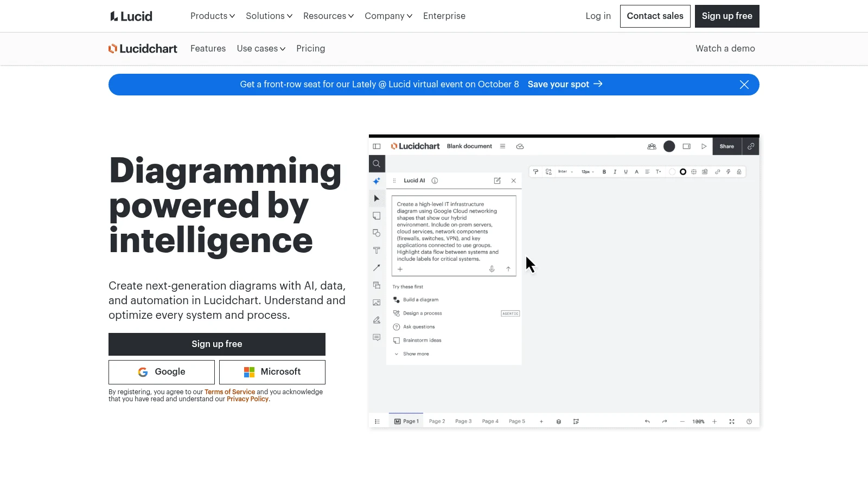This screenshot has height=488, width=868.
Task: Click the microphone icon in AI prompt
Action: click(492, 269)
